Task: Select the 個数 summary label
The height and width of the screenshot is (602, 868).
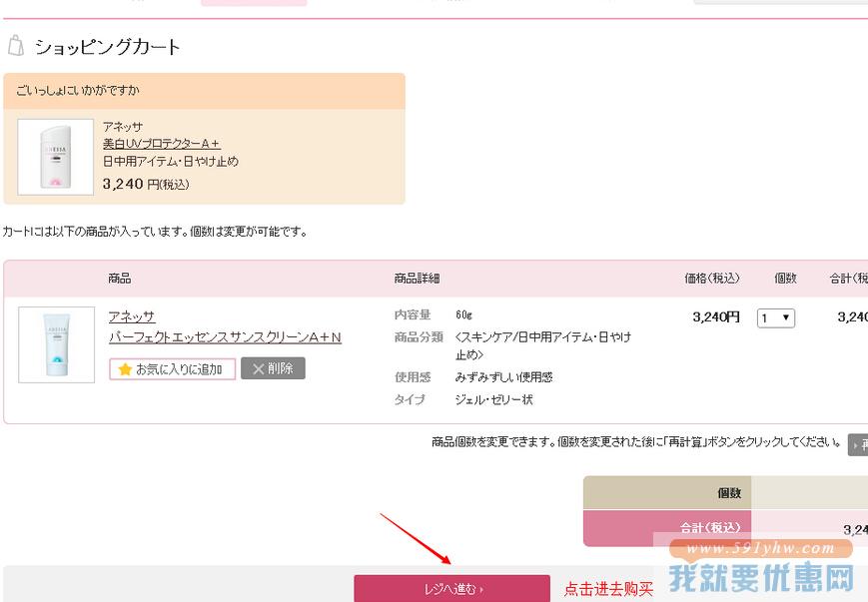Action: [729, 493]
